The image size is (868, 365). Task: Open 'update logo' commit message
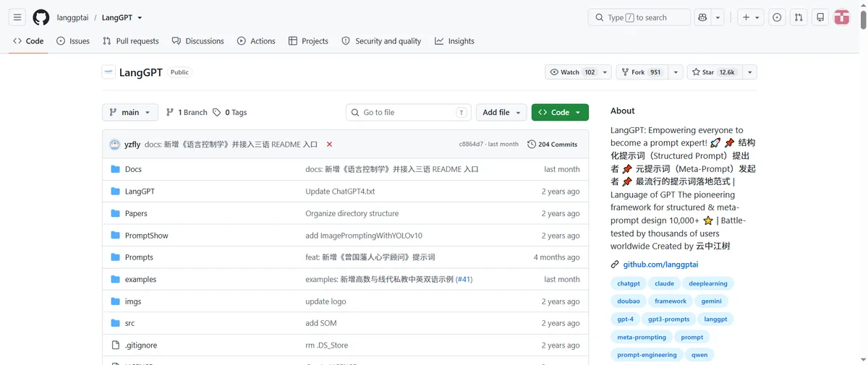325,301
